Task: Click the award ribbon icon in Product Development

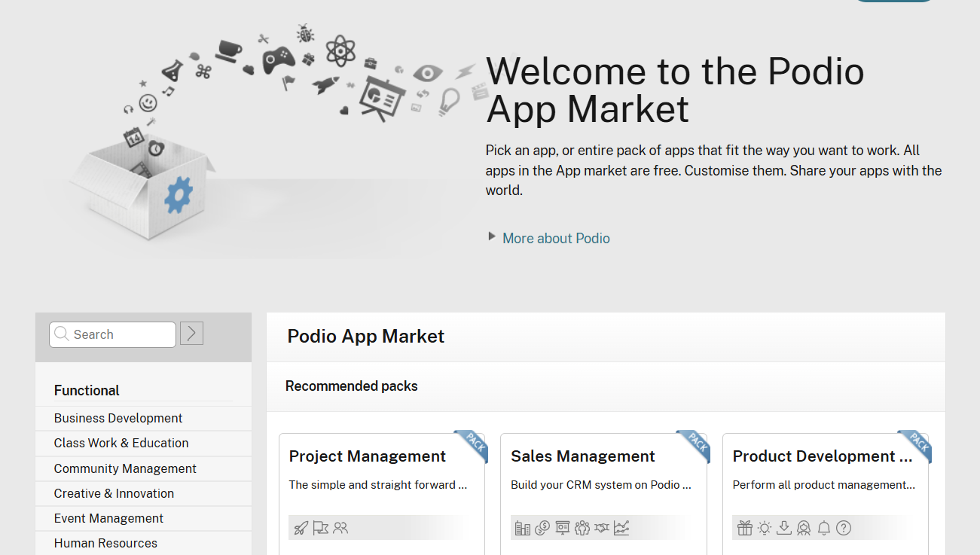Action: tap(804, 528)
